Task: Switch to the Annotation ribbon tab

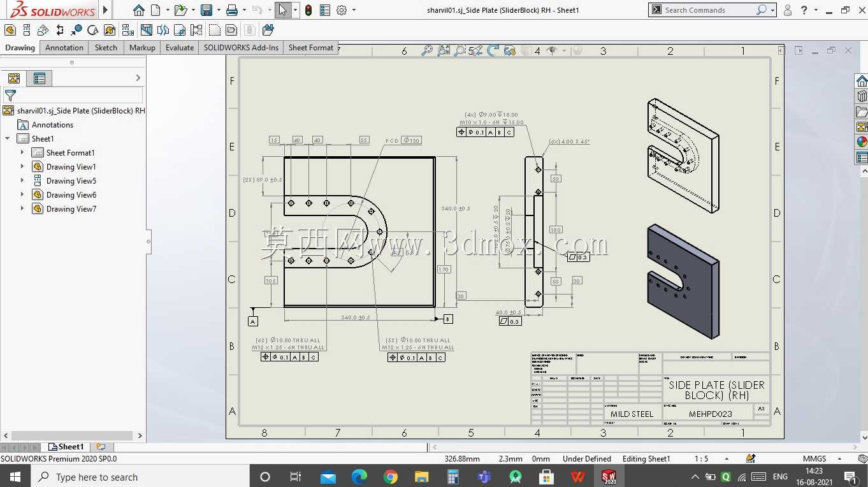Action: pyautogui.click(x=64, y=48)
